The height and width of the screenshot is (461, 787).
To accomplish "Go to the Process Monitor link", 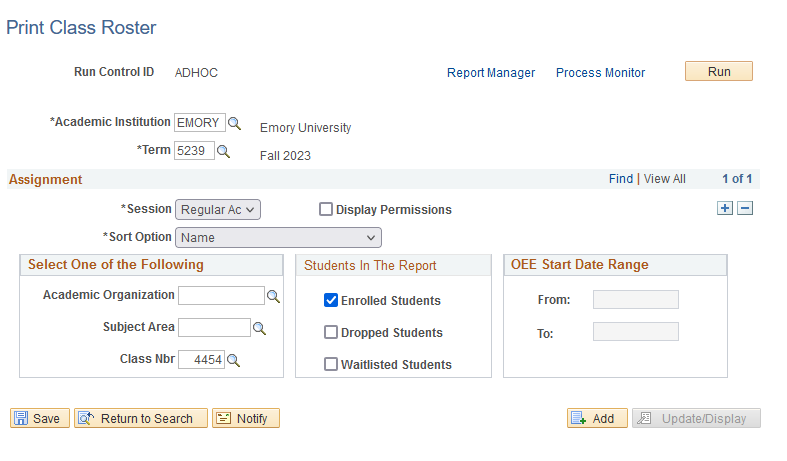I will [600, 73].
